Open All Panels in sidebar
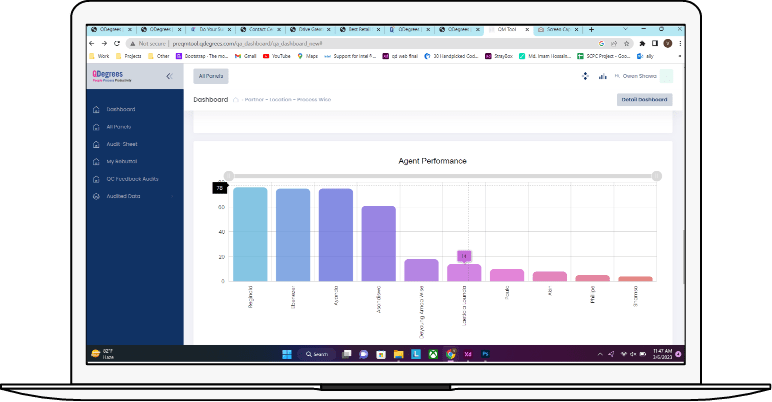This screenshot has height=402, width=772. point(118,127)
